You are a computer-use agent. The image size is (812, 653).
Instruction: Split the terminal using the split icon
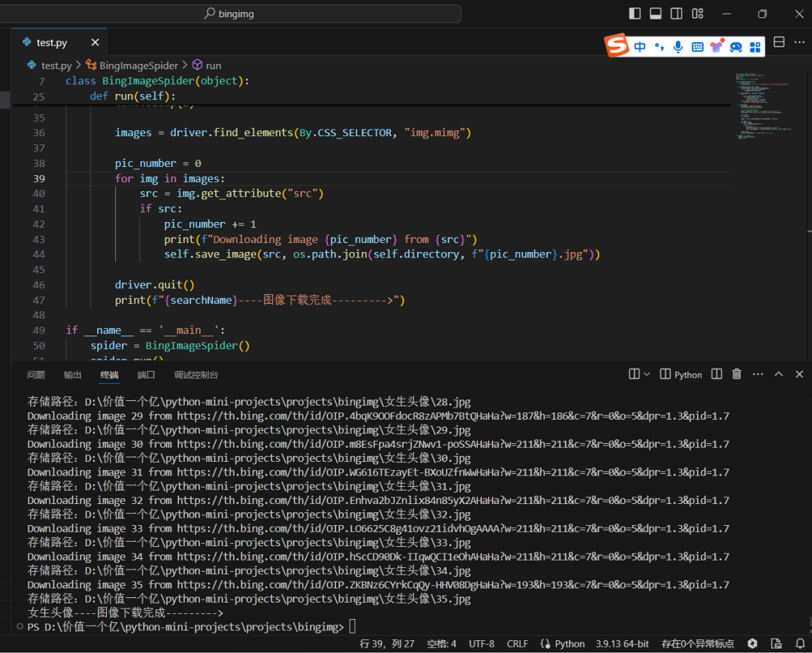pyautogui.click(x=717, y=374)
